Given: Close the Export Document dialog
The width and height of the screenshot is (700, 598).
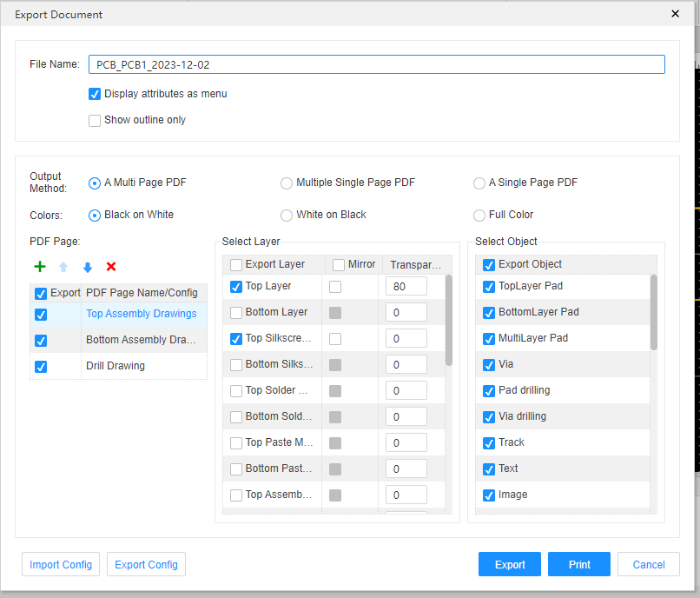Looking at the screenshot, I should tap(676, 14).
